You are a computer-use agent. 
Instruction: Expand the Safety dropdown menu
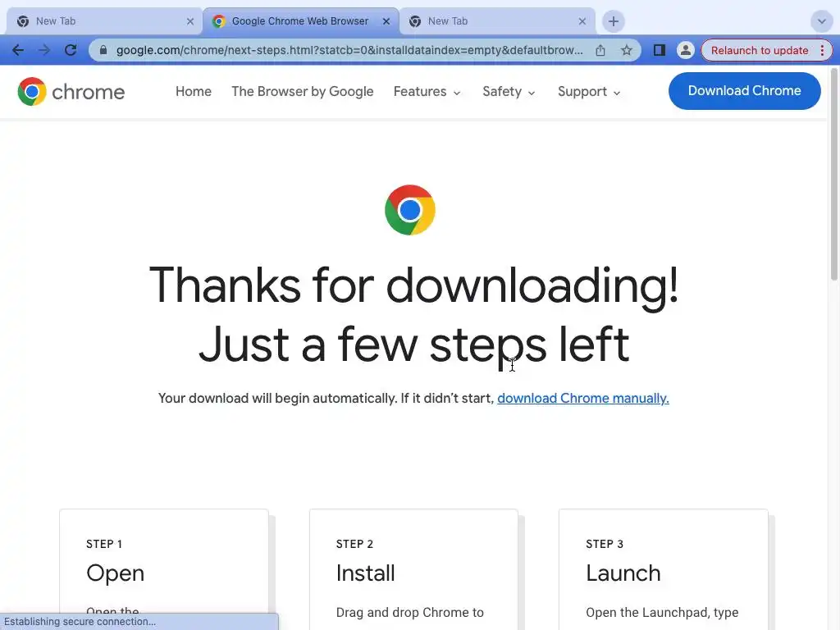(x=509, y=92)
